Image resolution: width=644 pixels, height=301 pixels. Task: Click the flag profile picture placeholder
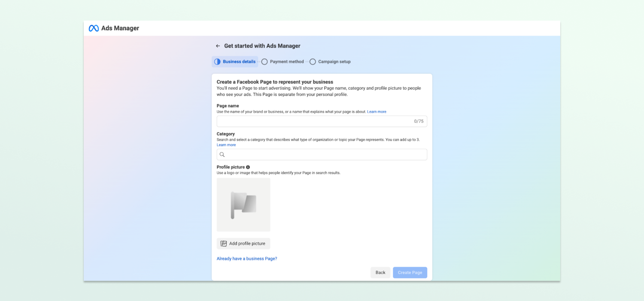pos(243,205)
